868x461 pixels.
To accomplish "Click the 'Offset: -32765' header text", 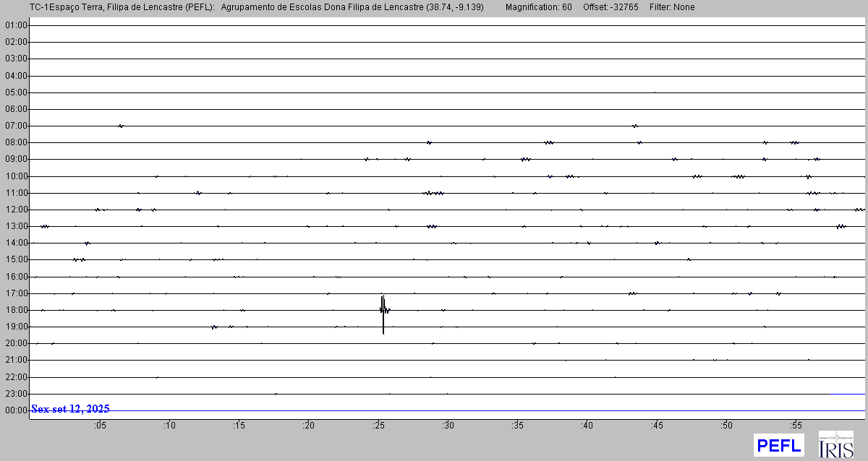I will [x=611, y=7].
